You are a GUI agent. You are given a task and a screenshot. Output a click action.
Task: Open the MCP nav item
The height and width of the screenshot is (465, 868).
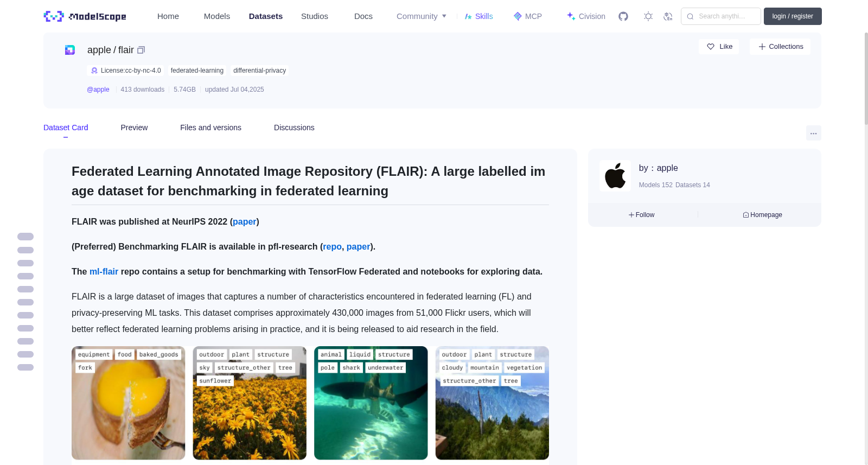(528, 16)
